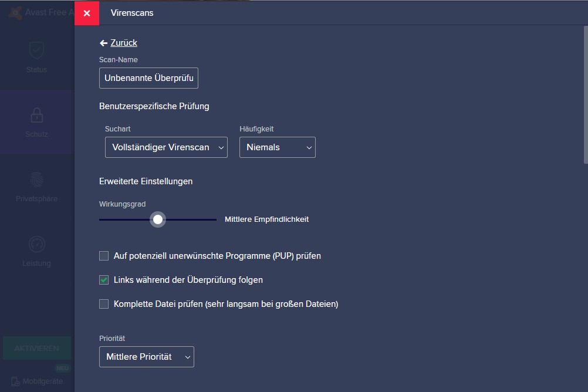The width and height of the screenshot is (588, 392).
Task: Open Mobilgeräte entry in sidebar
Action: coord(37,381)
